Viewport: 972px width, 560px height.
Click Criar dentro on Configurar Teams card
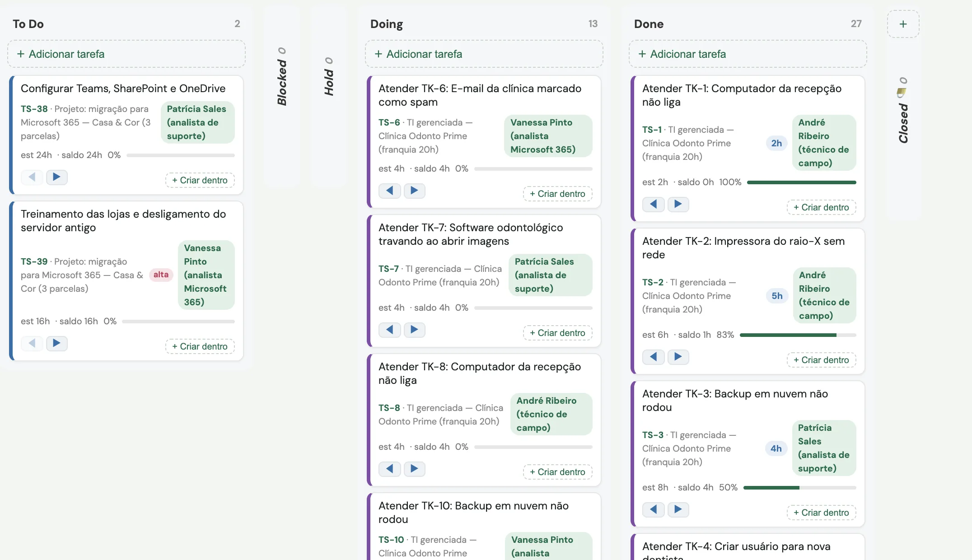pyautogui.click(x=200, y=180)
